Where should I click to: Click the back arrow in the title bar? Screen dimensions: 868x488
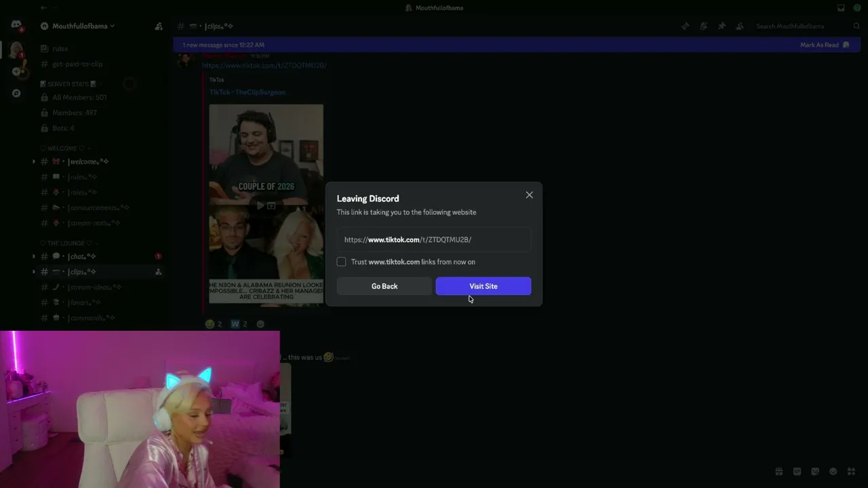coord(43,7)
